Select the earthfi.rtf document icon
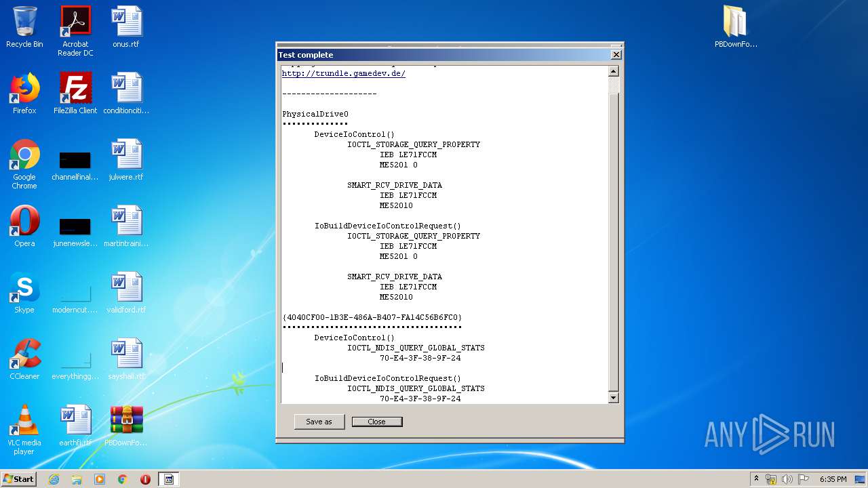Viewport: 868px width, 488px height. coord(75,426)
